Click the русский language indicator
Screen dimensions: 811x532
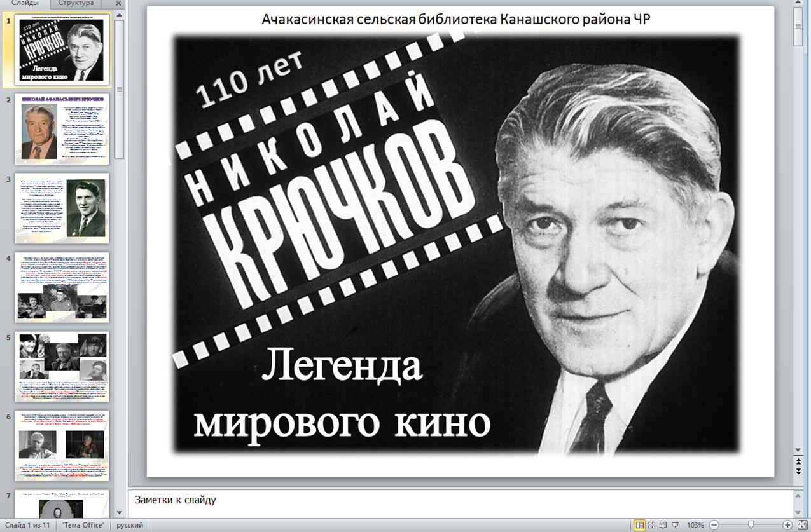coord(130,525)
